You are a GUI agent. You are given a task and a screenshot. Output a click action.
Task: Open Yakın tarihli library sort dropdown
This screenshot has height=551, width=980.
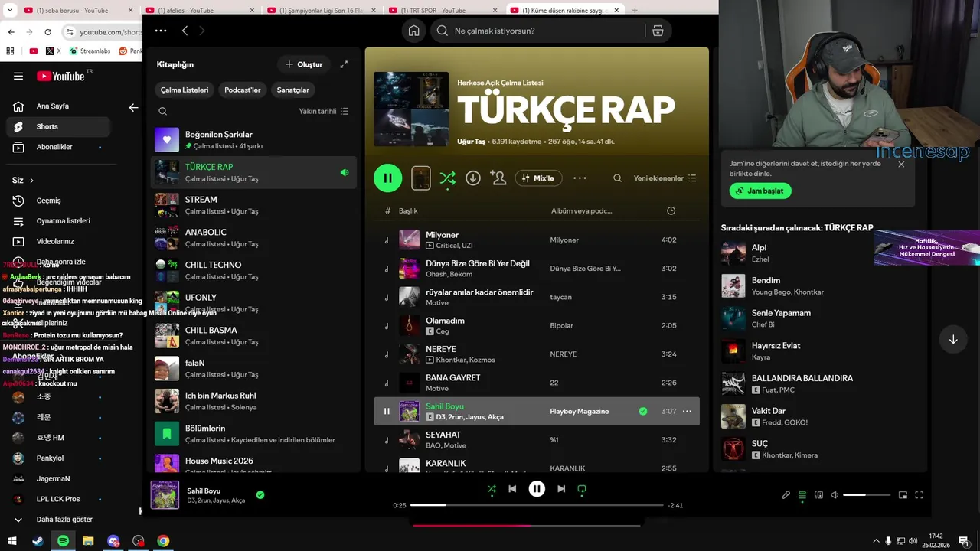[x=324, y=111]
